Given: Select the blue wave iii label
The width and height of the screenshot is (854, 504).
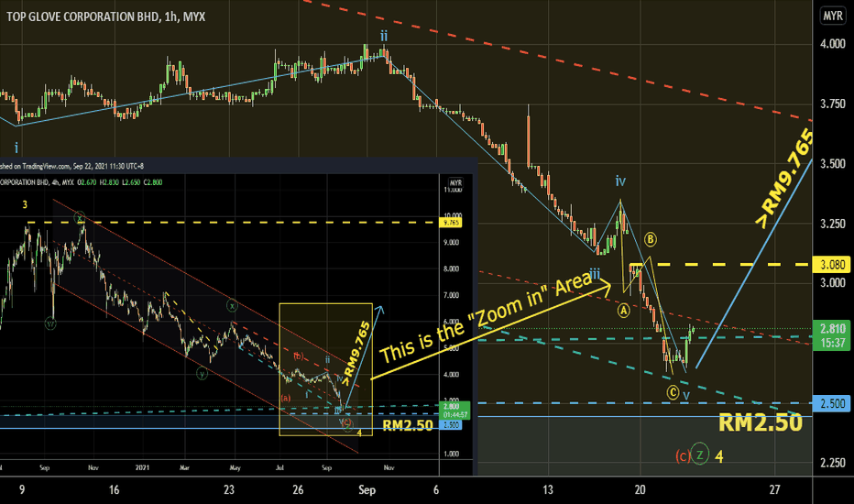Looking at the screenshot, I should click(595, 274).
